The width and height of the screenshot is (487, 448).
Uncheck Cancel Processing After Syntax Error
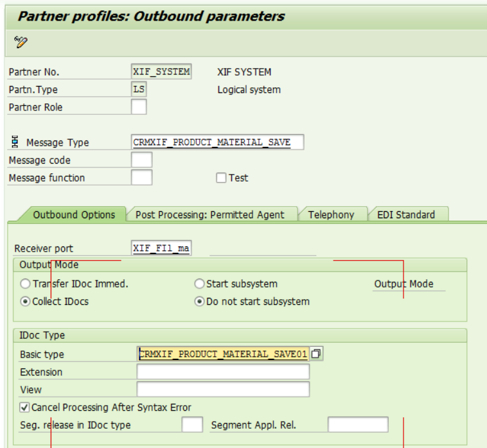pyautogui.click(x=24, y=408)
